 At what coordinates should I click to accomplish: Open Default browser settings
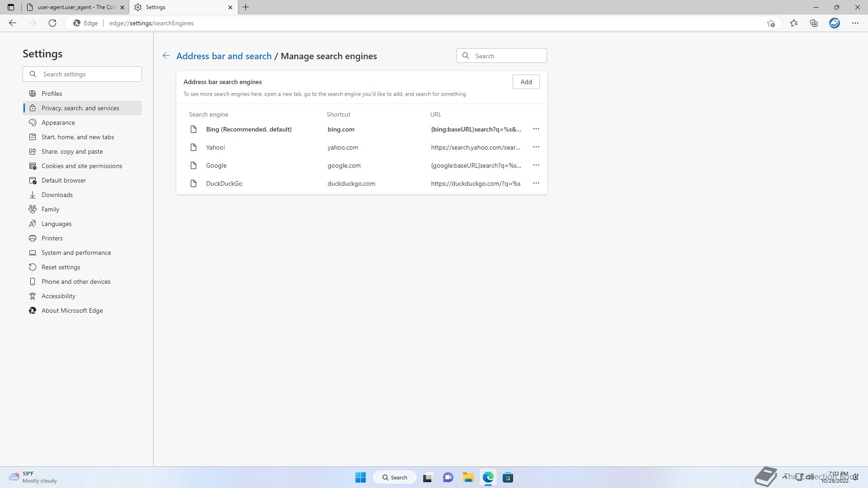point(82,180)
